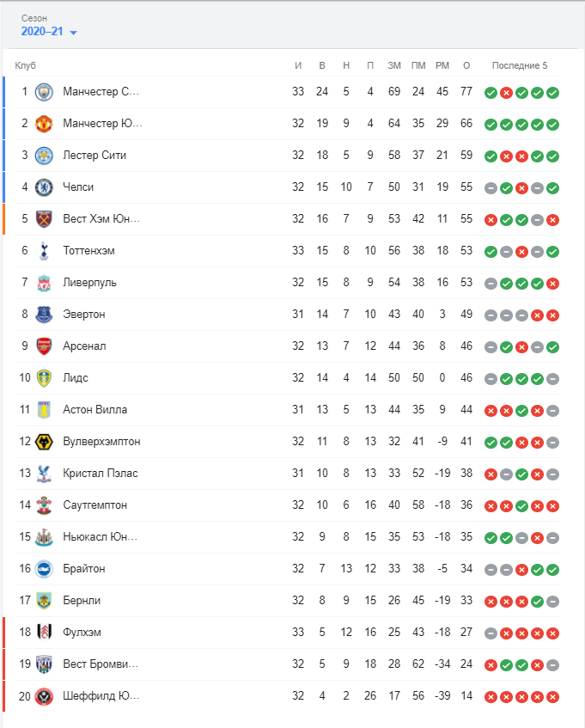Image resolution: width=585 pixels, height=728 pixels.
Task: Click the Фулхэм team name
Action: click(x=82, y=633)
